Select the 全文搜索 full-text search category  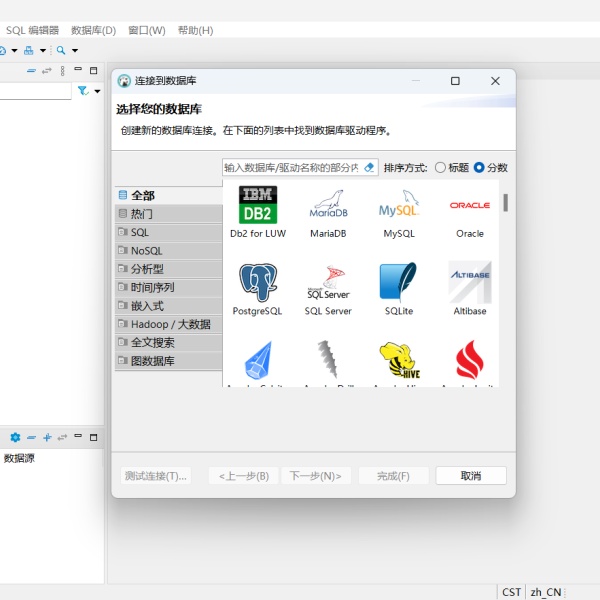tap(169, 342)
